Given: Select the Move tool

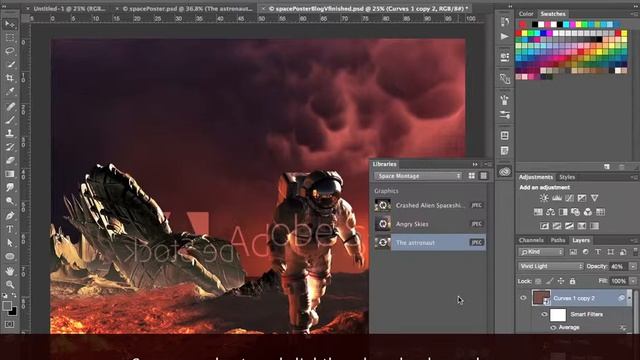Looking at the screenshot, I should (x=10, y=24).
